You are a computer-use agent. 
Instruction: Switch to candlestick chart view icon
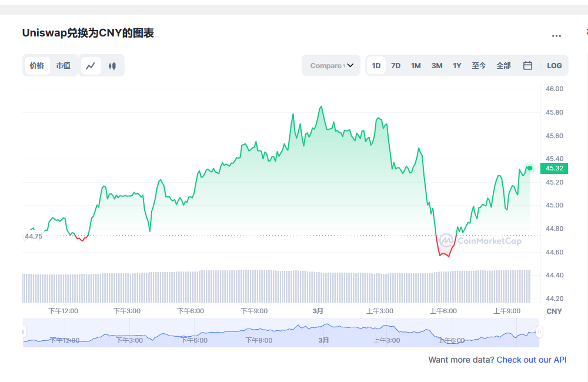click(112, 66)
